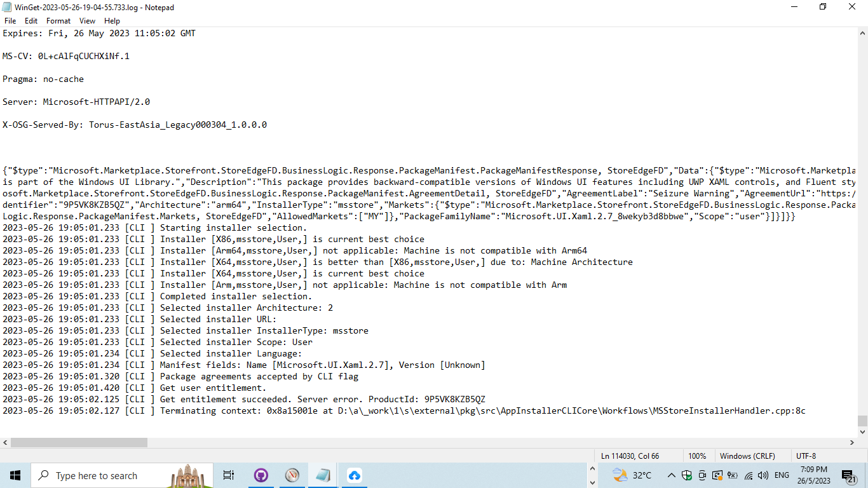Open Task View from the taskbar
This screenshot has width=868, height=488.
coord(228,475)
